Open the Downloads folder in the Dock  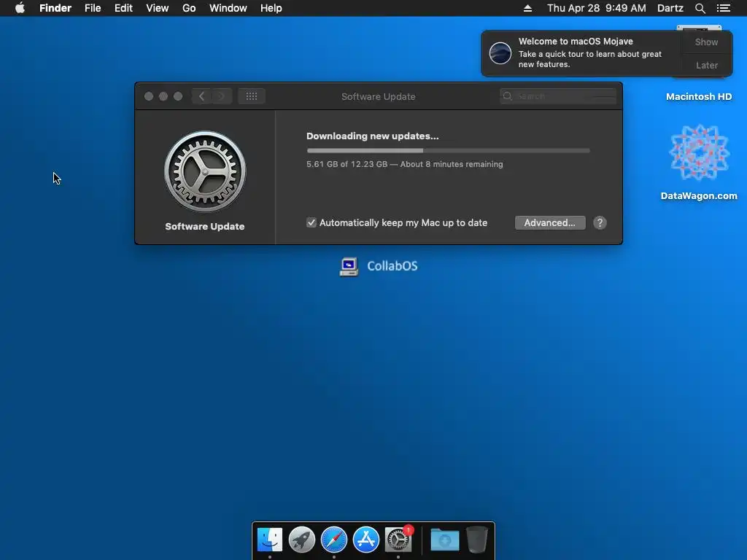click(x=444, y=540)
